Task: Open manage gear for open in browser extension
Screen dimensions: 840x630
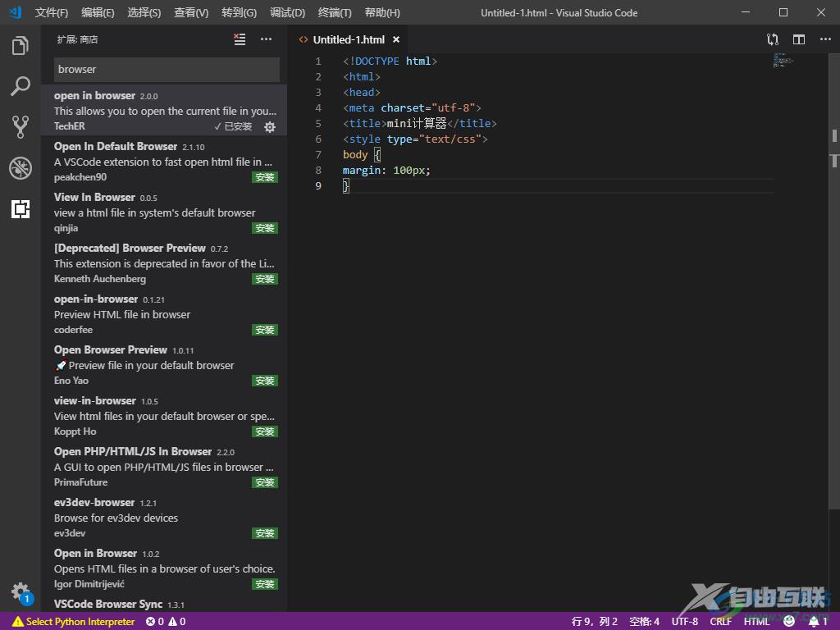Action: [270, 127]
